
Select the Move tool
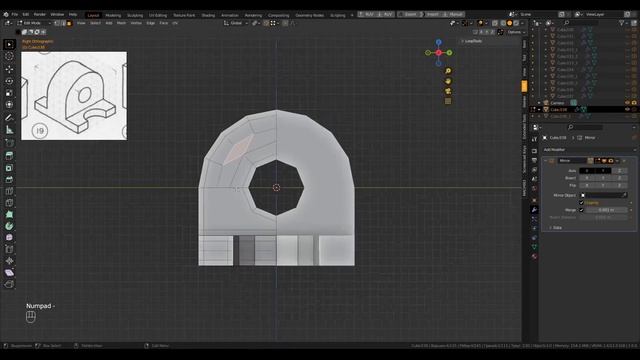(9, 69)
